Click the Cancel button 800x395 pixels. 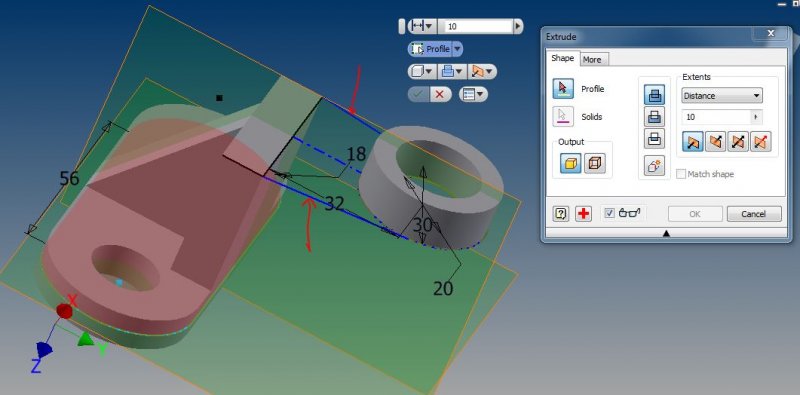tap(754, 214)
